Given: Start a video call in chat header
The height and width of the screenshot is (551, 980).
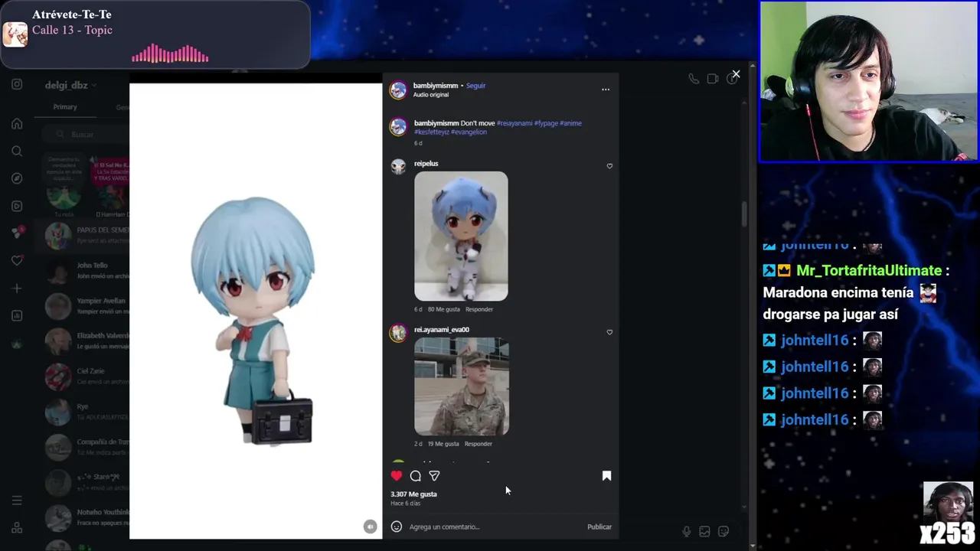Looking at the screenshot, I should (x=713, y=79).
